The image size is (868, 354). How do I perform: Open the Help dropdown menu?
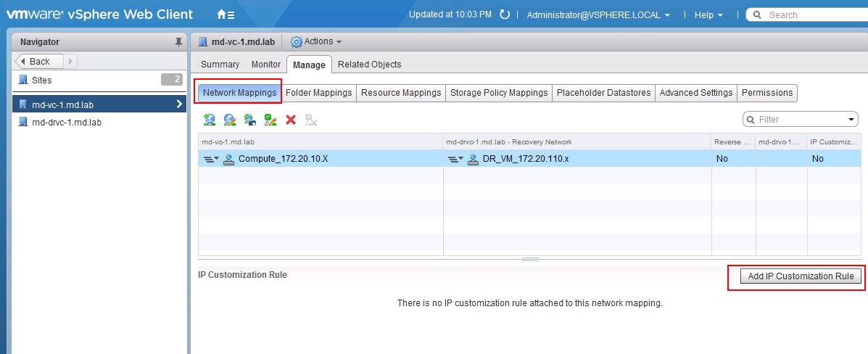[708, 15]
